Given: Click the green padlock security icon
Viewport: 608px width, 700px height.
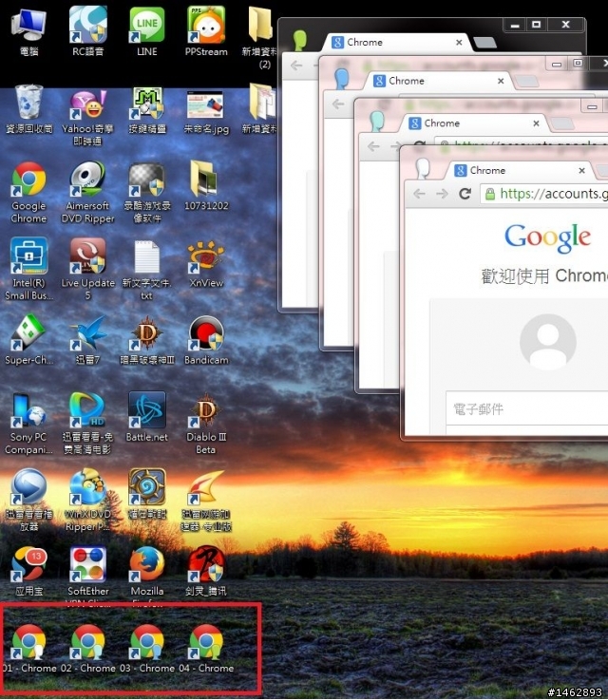Looking at the screenshot, I should coord(489,194).
